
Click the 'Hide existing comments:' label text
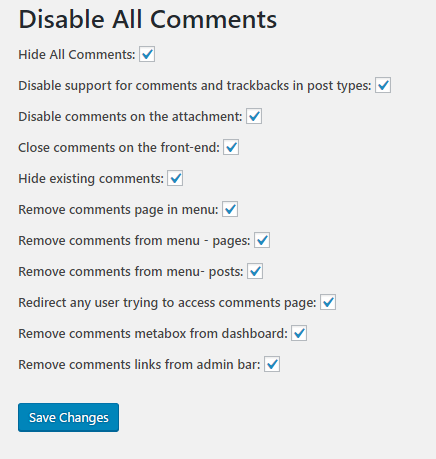coord(91,179)
